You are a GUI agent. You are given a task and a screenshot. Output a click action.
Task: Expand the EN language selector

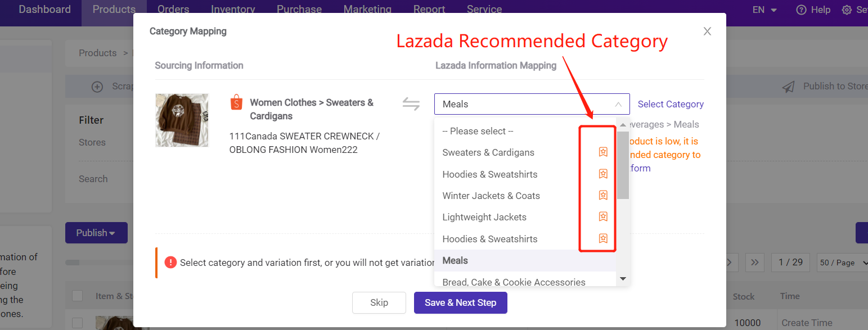764,10
